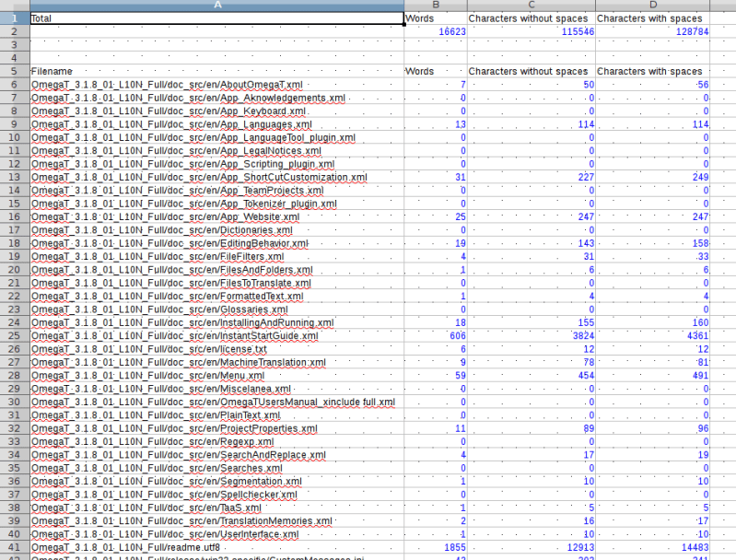Click the Segmentation.xml cell
736x560 pixels.
click(x=216, y=481)
